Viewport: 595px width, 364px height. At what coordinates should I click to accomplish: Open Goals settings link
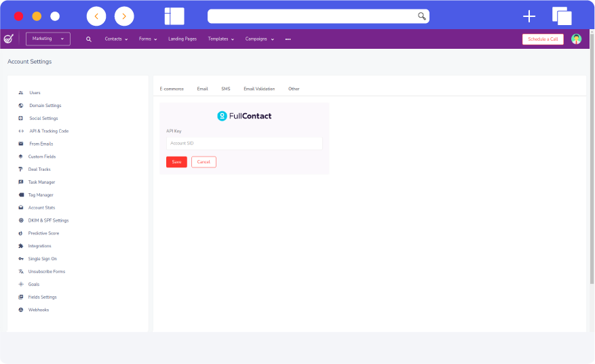(34, 285)
